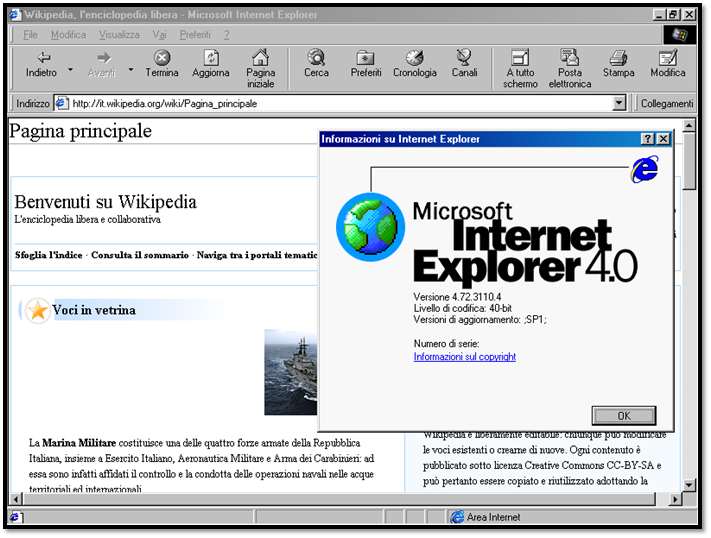
Task: Click Livello di codifica: 40-bit text
Action: (463, 308)
